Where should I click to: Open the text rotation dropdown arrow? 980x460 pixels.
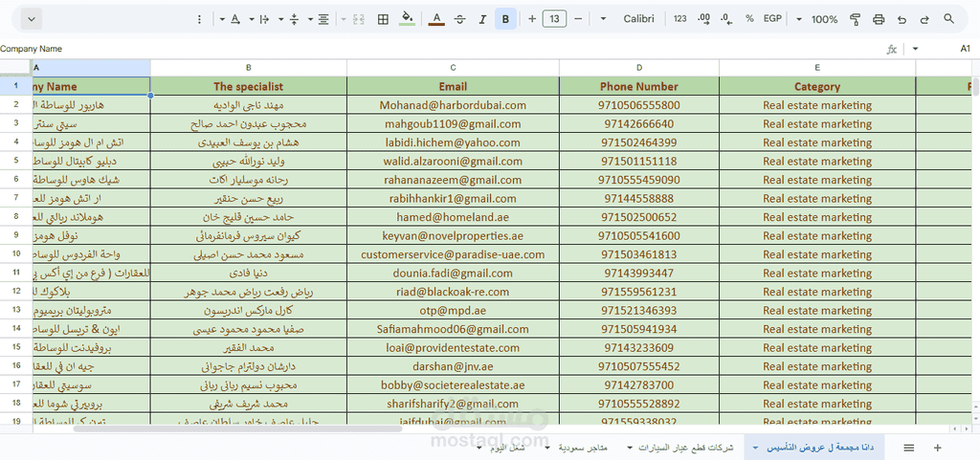click(222, 19)
